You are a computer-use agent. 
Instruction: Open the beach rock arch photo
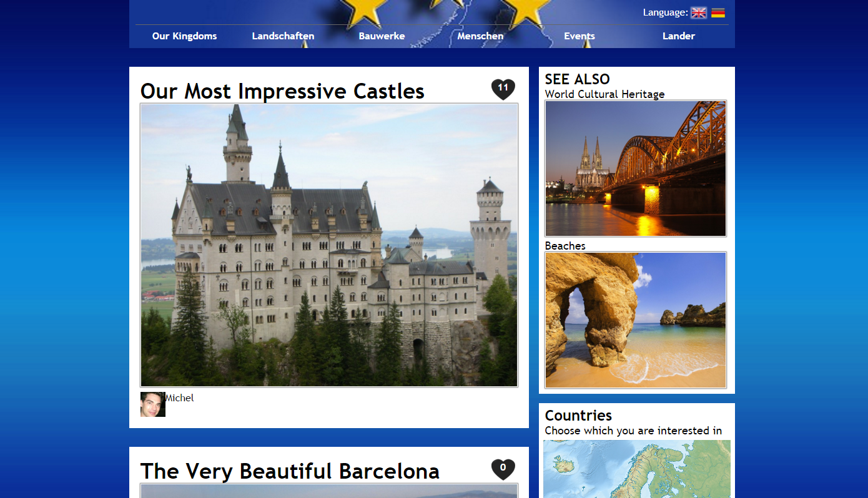coord(636,320)
